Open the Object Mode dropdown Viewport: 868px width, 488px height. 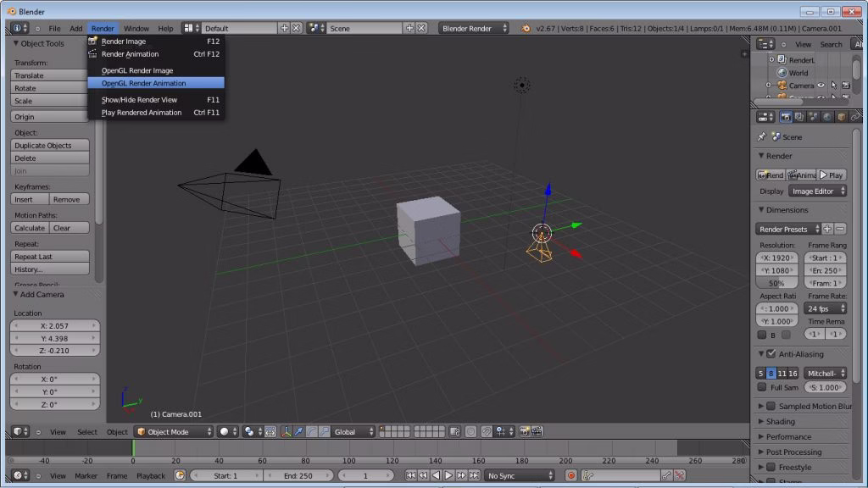pos(173,431)
